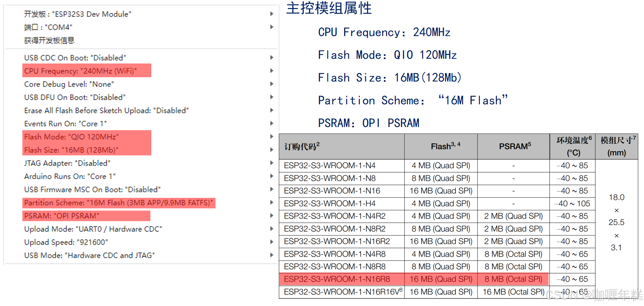
Task: Expand submenu arrow for Core Debug Level
Action: 272,84
